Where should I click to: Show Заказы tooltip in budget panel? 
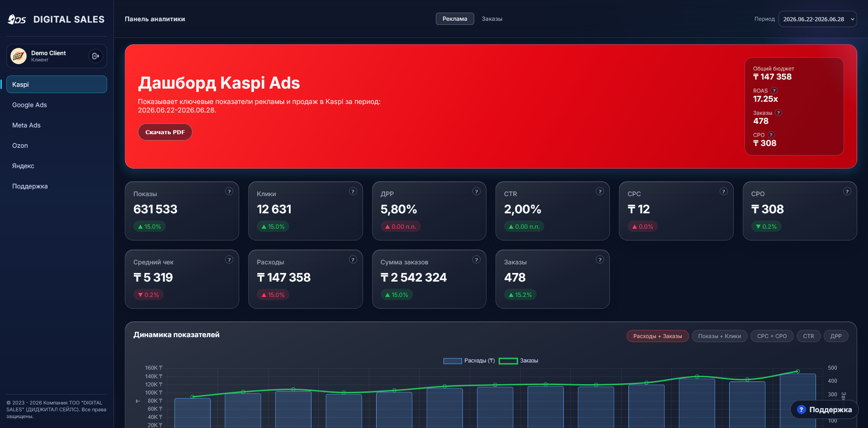[778, 113]
